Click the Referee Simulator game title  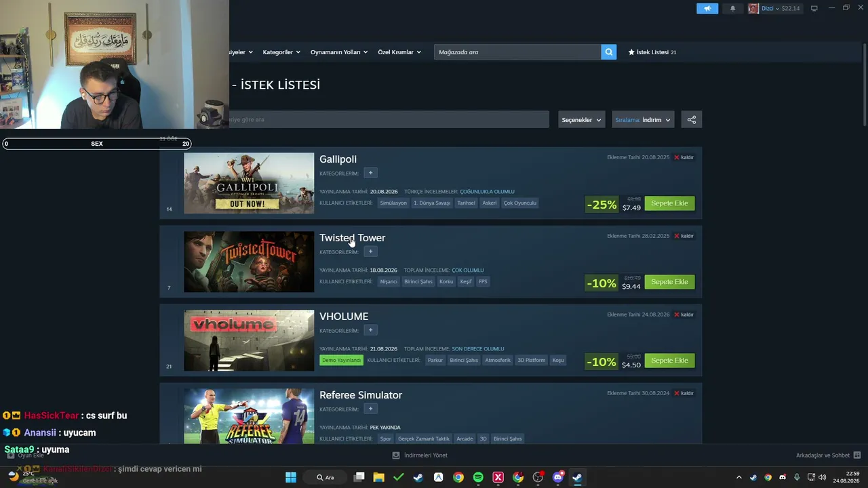click(361, 395)
